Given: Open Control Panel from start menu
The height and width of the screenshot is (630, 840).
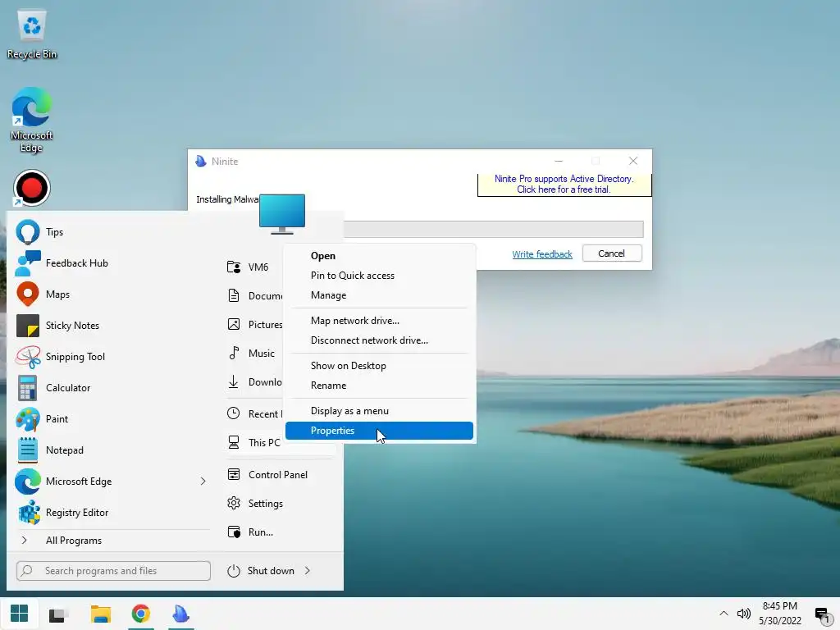Looking at the screenshot, I should (x=267, y=475).
